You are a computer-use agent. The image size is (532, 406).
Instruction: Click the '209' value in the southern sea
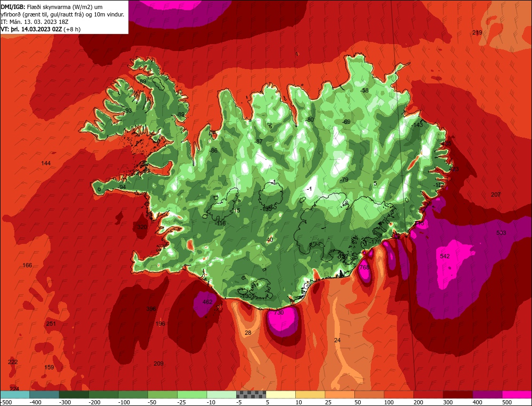(x=159, y=363)
